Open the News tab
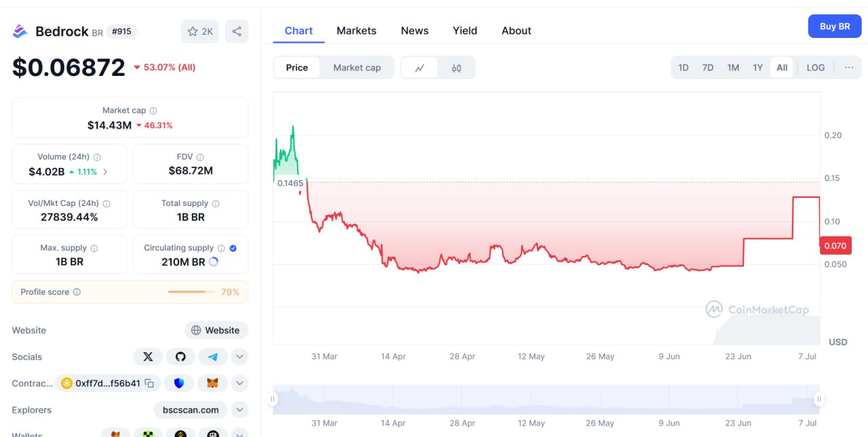This screenshot has width=868, height=437. (414, 30)
